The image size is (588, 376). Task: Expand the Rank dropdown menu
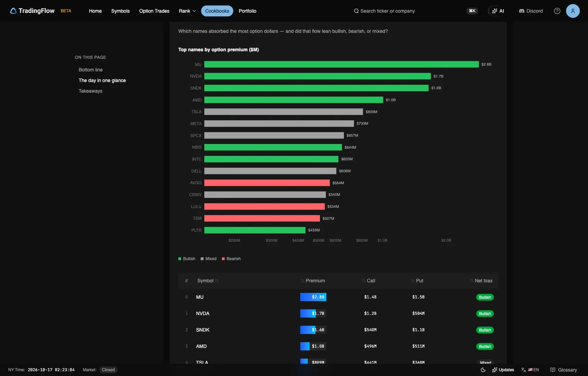click(x=187, y=11)
